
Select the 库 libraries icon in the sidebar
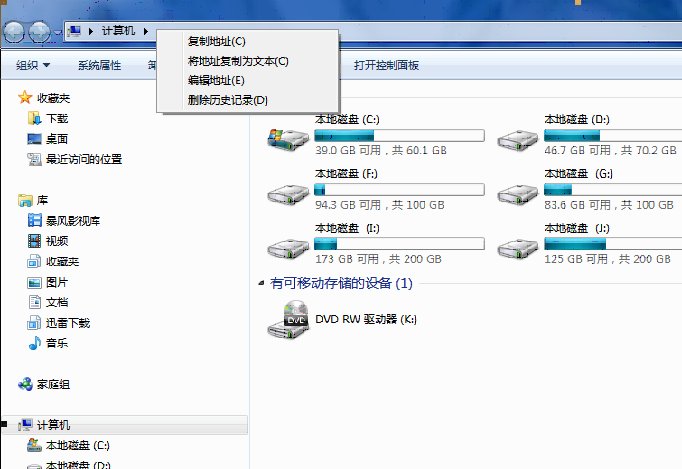pos(25,200)
